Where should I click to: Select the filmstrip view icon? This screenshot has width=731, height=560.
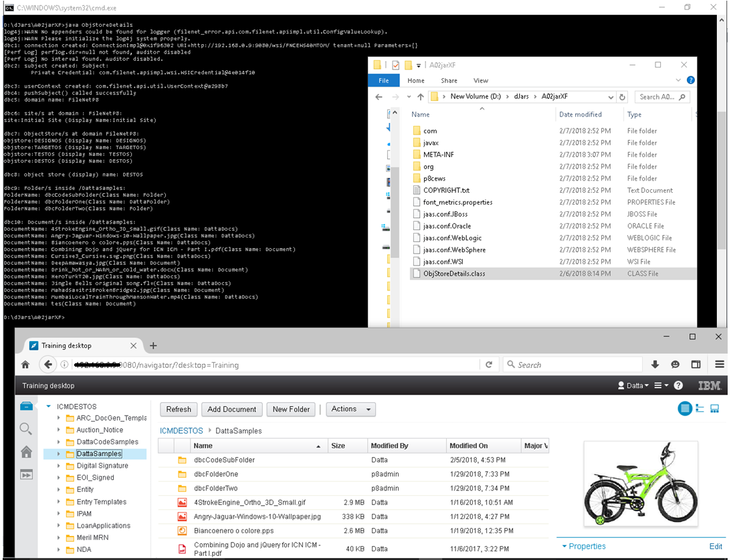[x=714, y=409]
